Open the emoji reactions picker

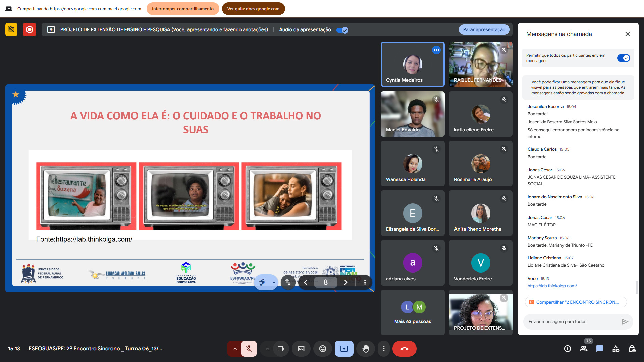[323, 349]
